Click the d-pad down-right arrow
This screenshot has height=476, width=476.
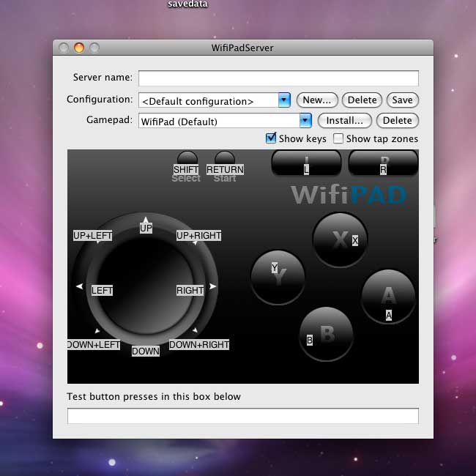tap(195, 330)
